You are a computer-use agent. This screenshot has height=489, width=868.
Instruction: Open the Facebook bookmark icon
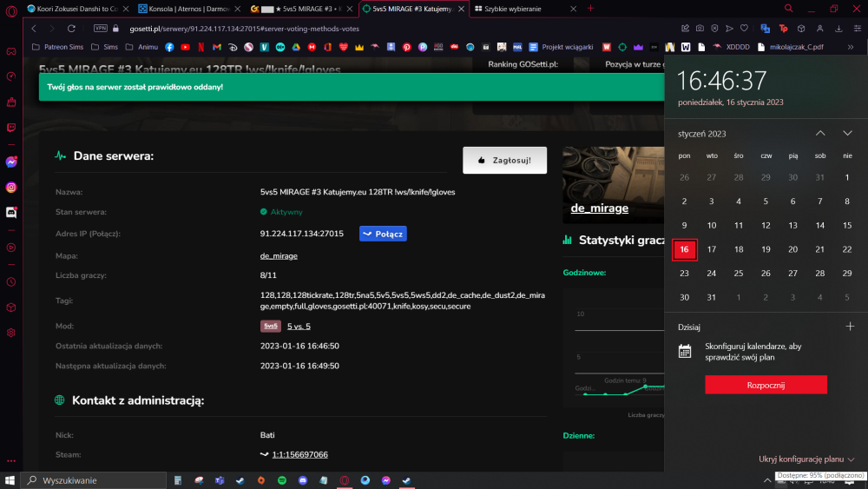169,47
